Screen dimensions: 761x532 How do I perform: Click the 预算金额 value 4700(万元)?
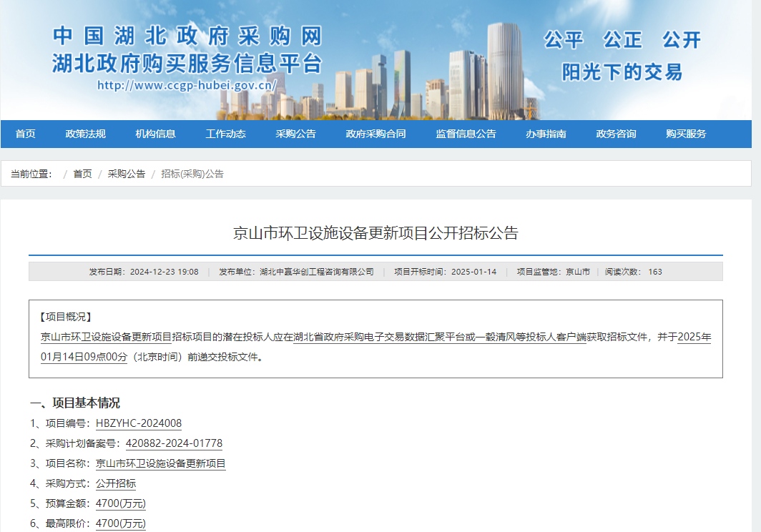coord(121,503)
